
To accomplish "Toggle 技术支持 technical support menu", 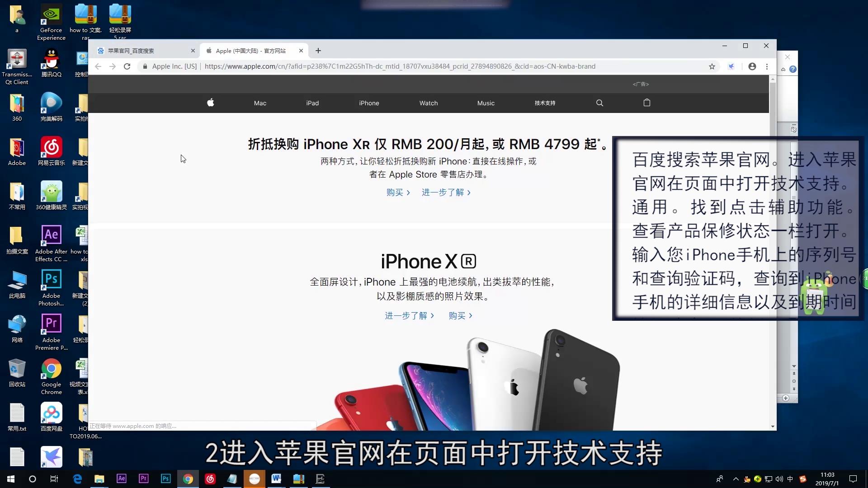I will (544, 103).
